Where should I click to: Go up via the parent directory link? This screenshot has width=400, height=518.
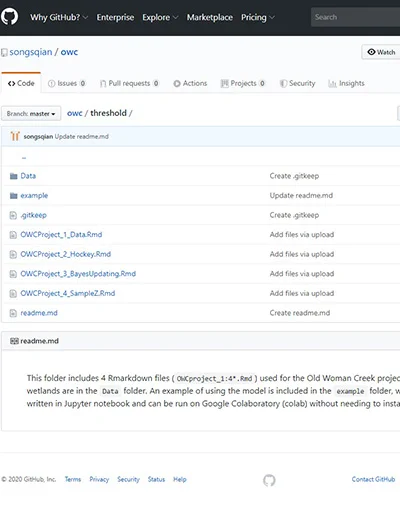(x=24, y=157)
